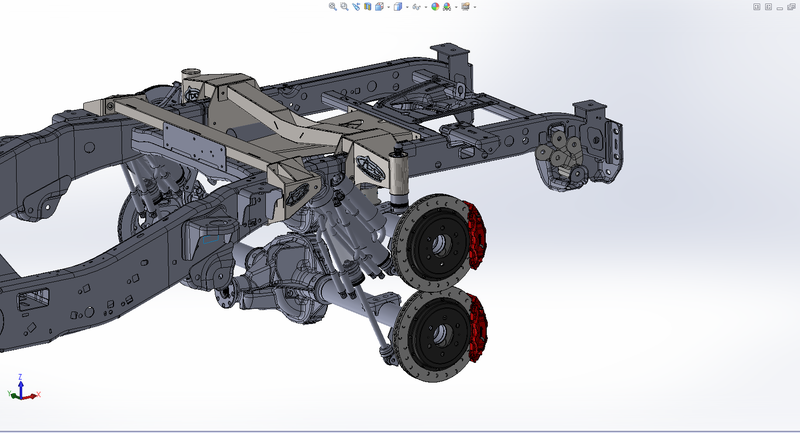Expand the View Settings dropdown arrow

(x=475, y=7)
